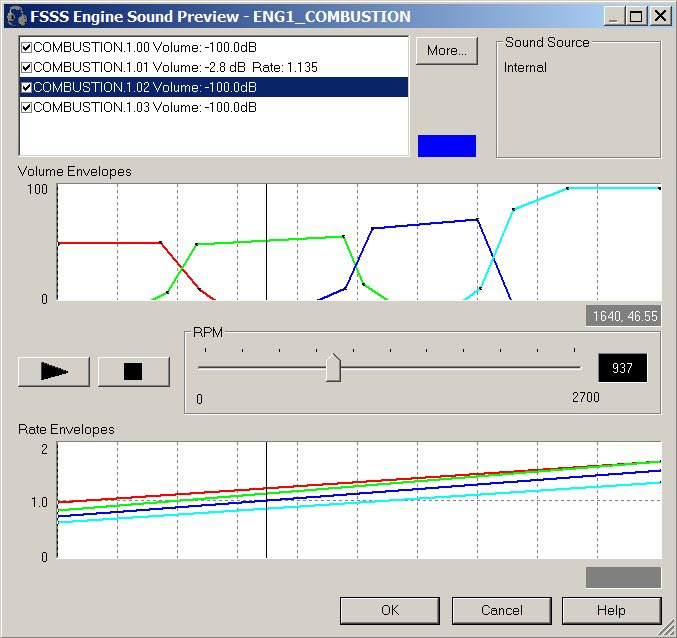
Task: Click the play button
Action: pos(54,371)
